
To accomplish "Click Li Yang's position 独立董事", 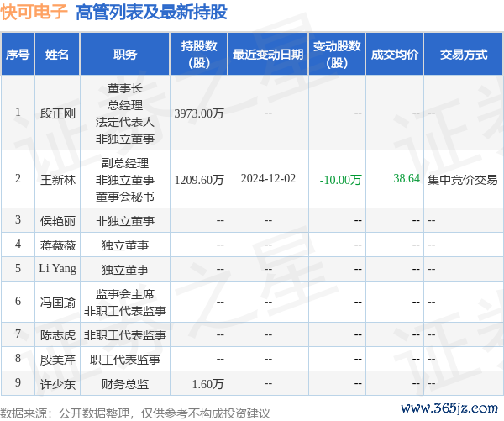I will [124, 270].
